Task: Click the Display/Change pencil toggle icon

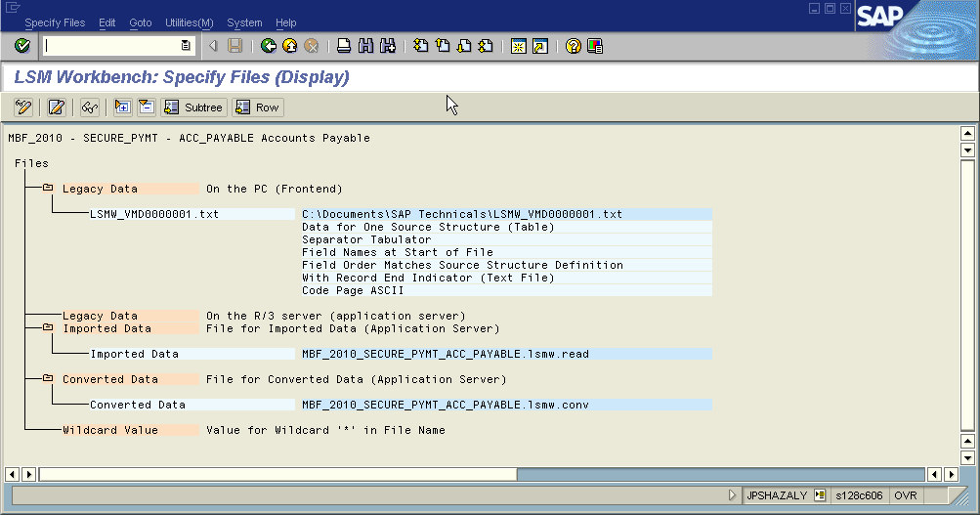Action: [23, 107]
